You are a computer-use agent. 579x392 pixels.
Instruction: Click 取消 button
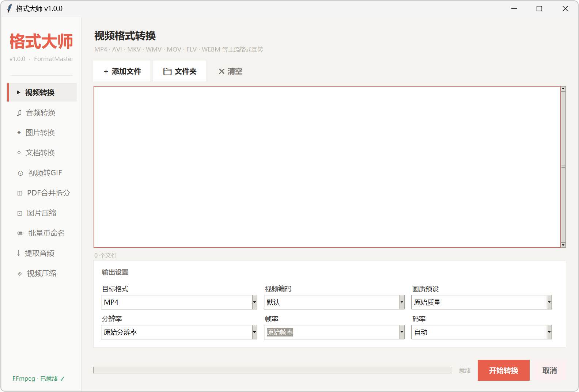coord(549,370)
